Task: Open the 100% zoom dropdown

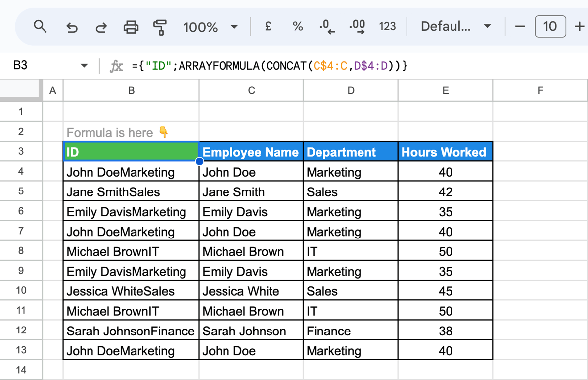Action: pyautogui.click(x=211, y=27)
